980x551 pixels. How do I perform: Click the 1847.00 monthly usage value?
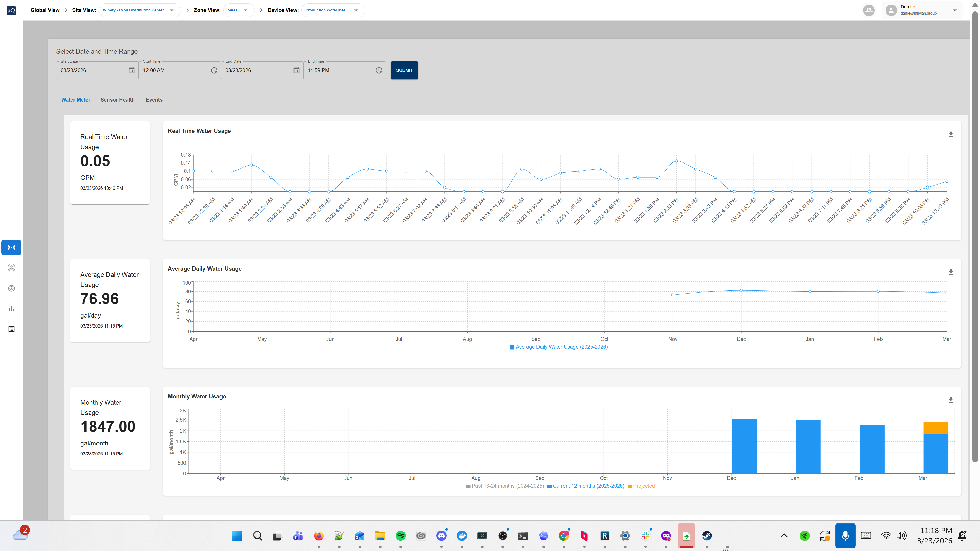click(x=108, y=427)
